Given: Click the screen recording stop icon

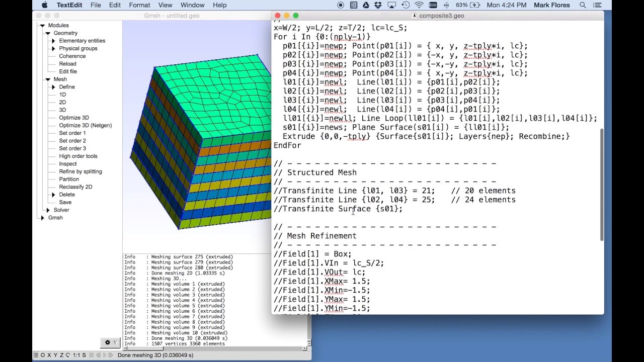Looking at the screenshot, I should (x=341, y=5).
